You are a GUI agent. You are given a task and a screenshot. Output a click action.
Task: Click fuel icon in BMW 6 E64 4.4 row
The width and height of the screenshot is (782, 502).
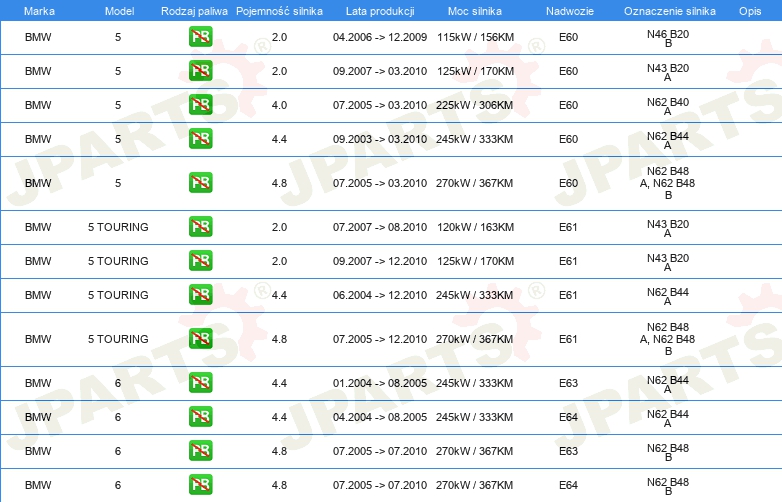(200, 417)
